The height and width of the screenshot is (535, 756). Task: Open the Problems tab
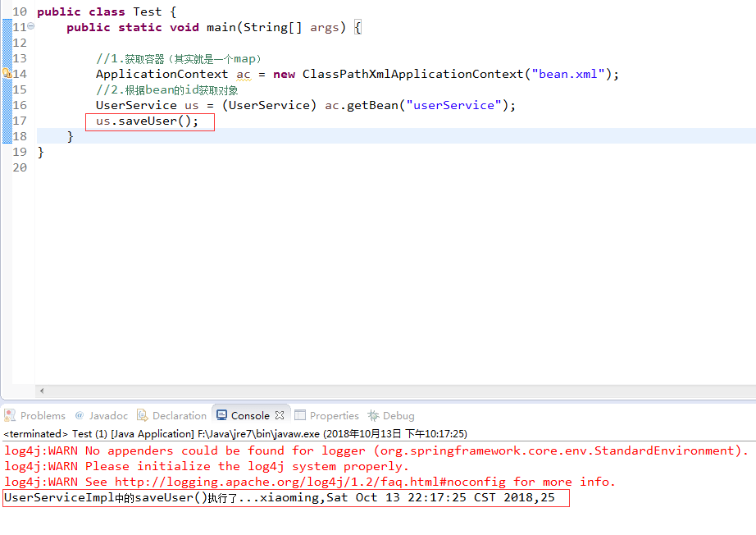point(35,415)
